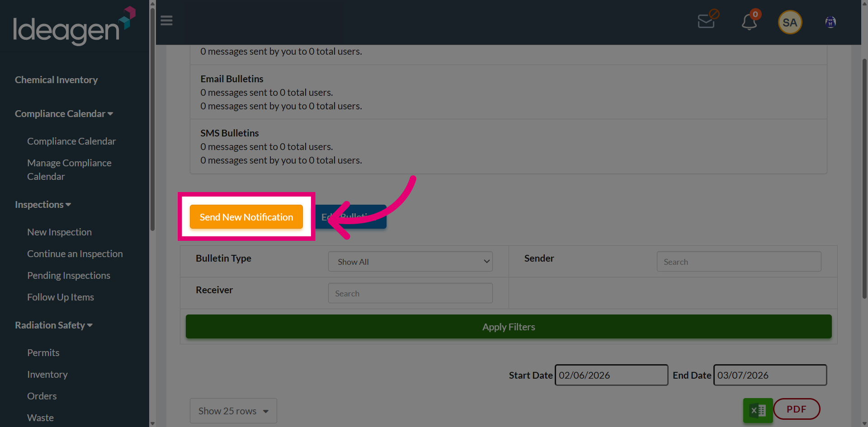Image resolution: width=868 pixels, height=427 pixels.
Task: Click the green Apply Filters button
Action: coord(509,327)
